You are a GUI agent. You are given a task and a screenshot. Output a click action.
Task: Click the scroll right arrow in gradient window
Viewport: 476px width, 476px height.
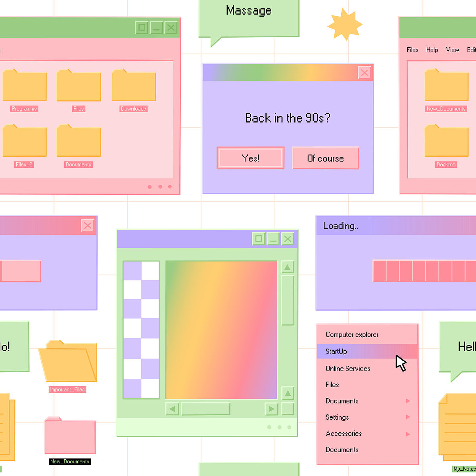(x=271, y=409)
